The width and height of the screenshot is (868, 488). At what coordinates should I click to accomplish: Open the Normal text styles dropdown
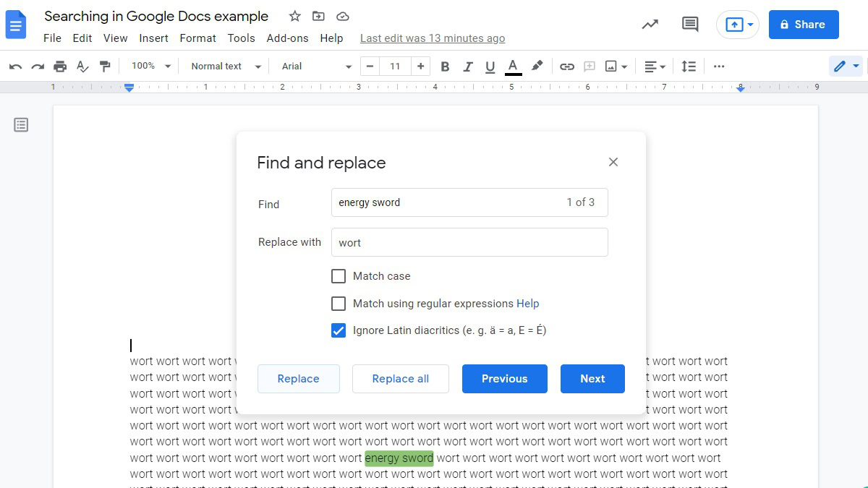click(x=225, y=67)
